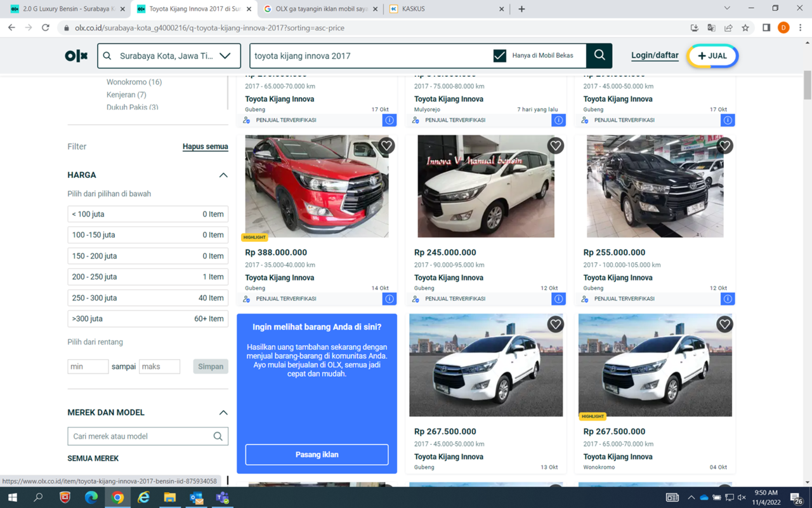Open Microsoft Edge from taskbar
The height and width of the screenshot is (508, 812).
pyautogui.click(x=91, y=498)
